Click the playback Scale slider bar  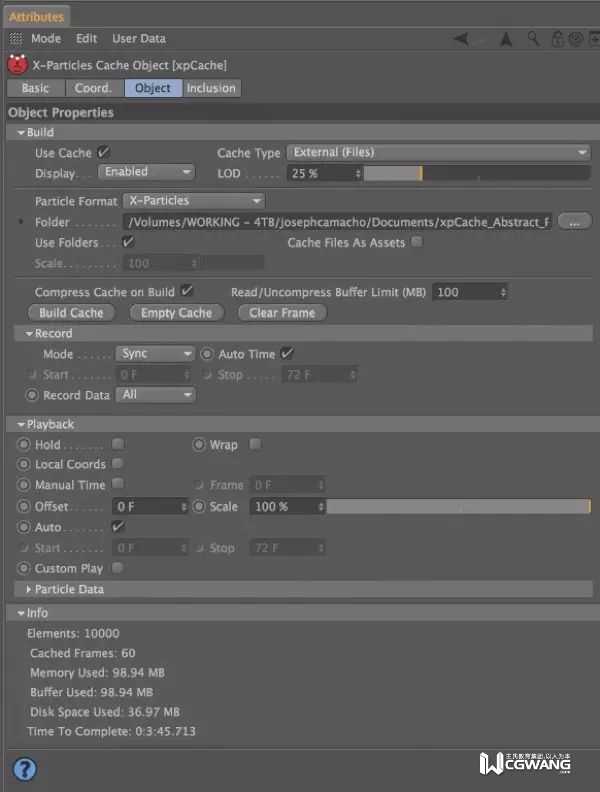tap(459, 506)
